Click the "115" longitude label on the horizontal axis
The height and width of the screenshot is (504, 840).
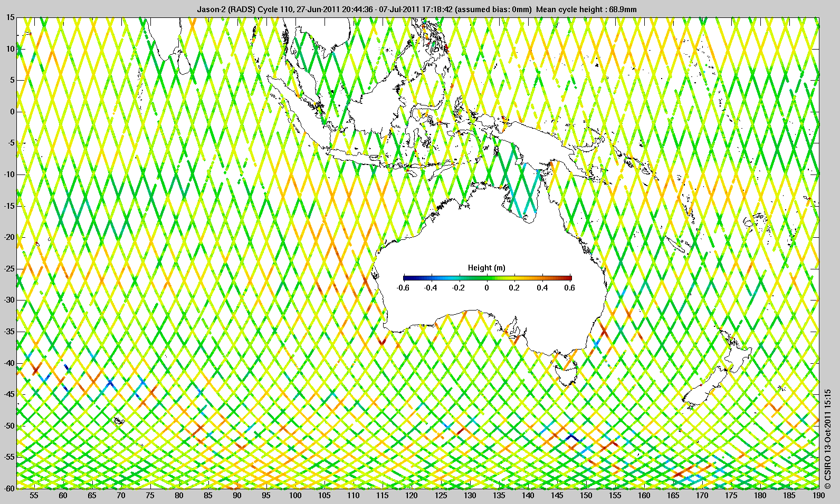[383, 496]
